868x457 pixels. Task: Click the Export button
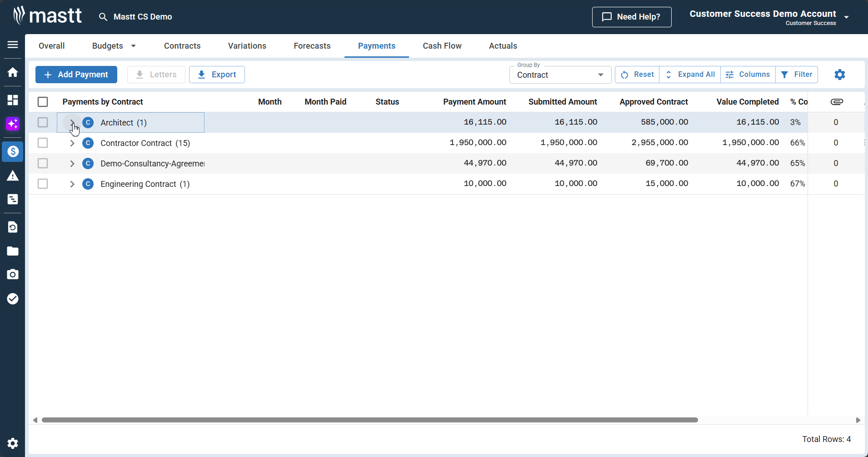(217, 75)
